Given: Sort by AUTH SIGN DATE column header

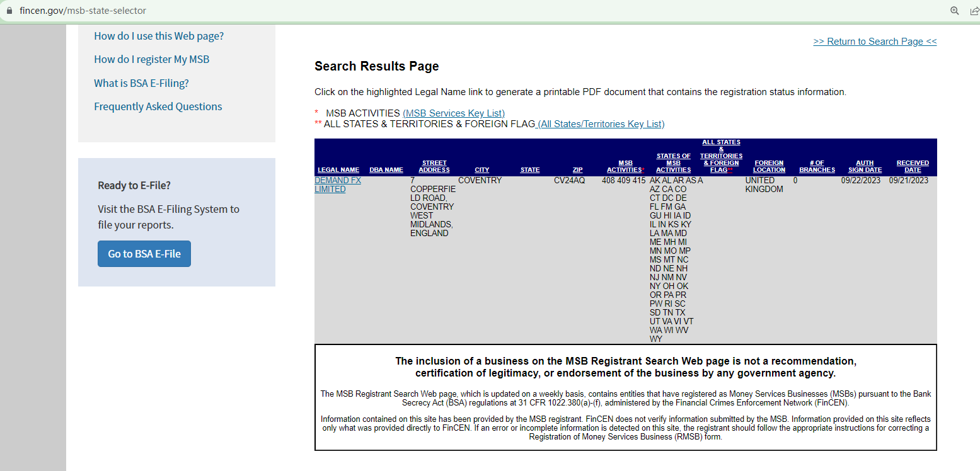Looking at the screenshot, I should tap(865, 166).
